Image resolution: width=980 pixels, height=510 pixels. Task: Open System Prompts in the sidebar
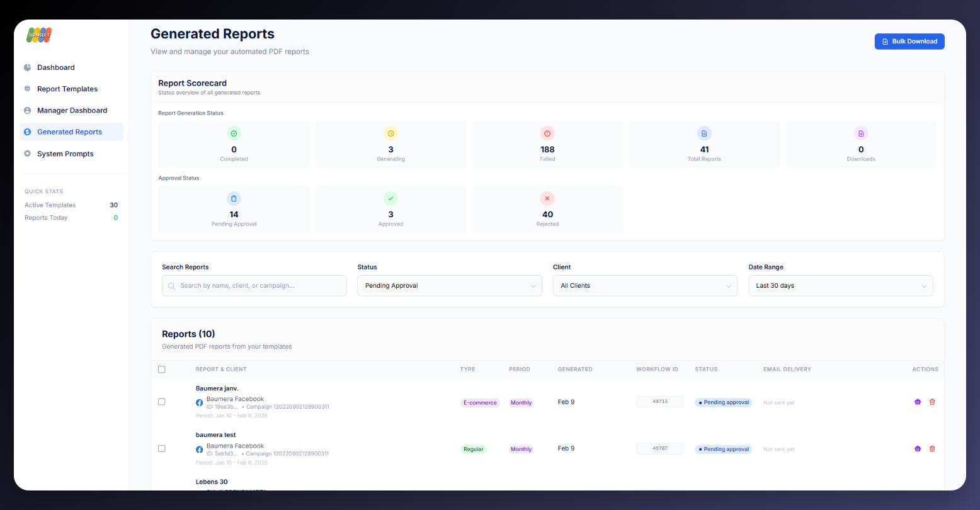(65, 154)
